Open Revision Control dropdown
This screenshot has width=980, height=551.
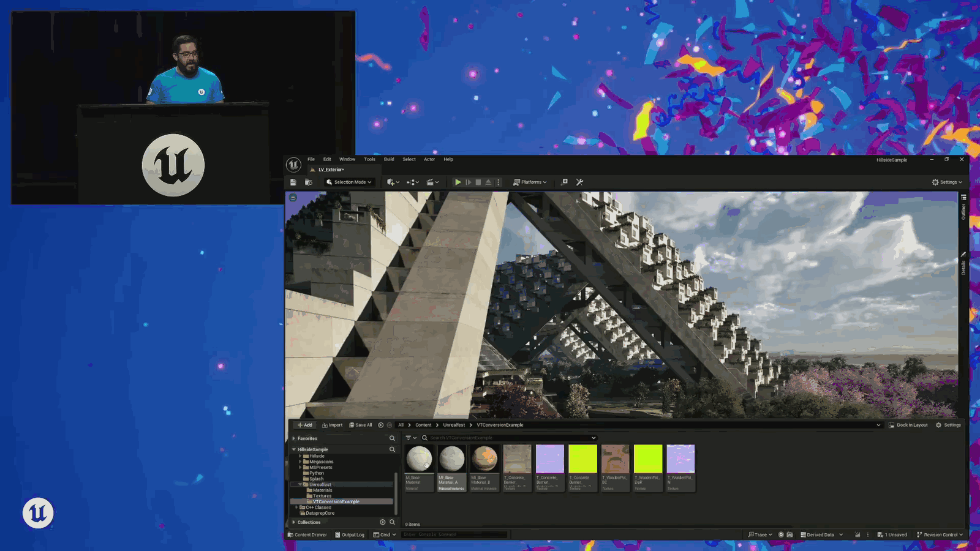tap(940, 534)
